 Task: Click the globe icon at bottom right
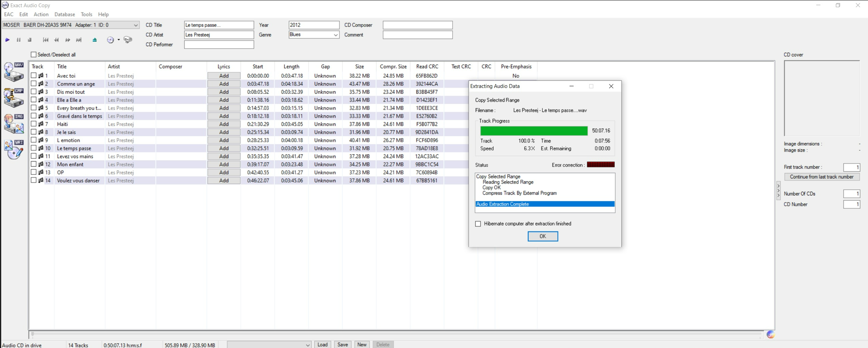tap(771, 334)
